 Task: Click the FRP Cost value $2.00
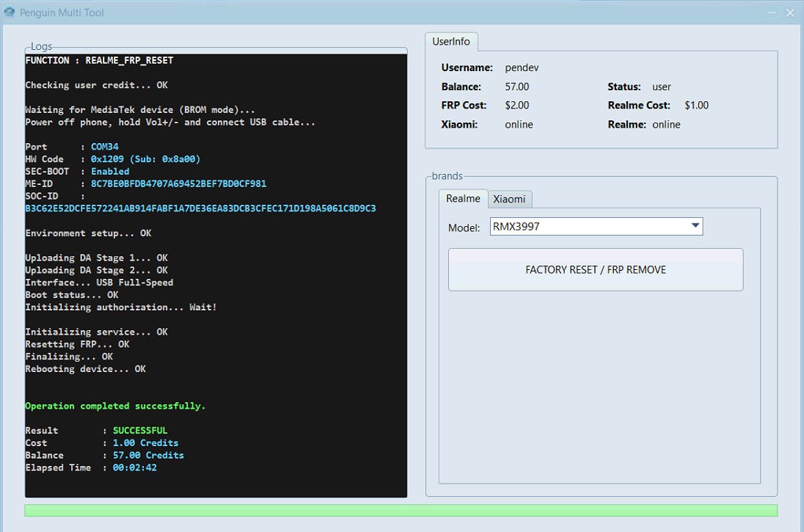[517, 106]
